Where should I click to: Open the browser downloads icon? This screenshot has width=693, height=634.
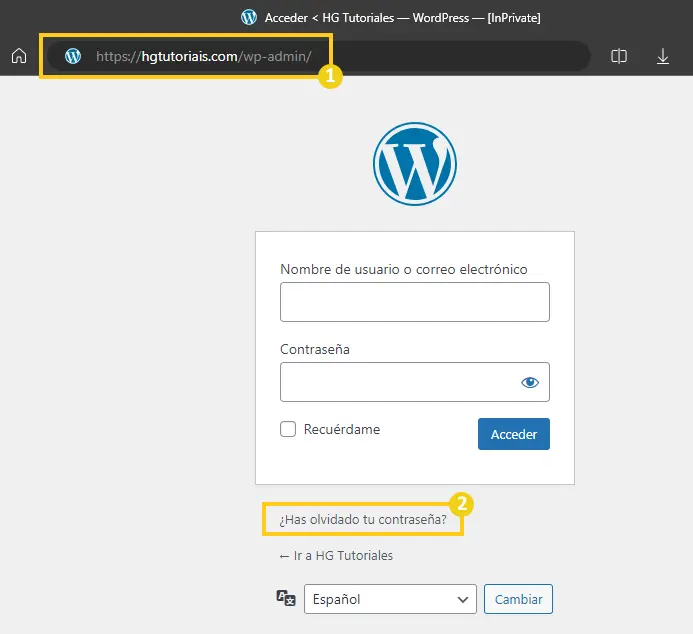pyautogui.click(x=663, y=56)
